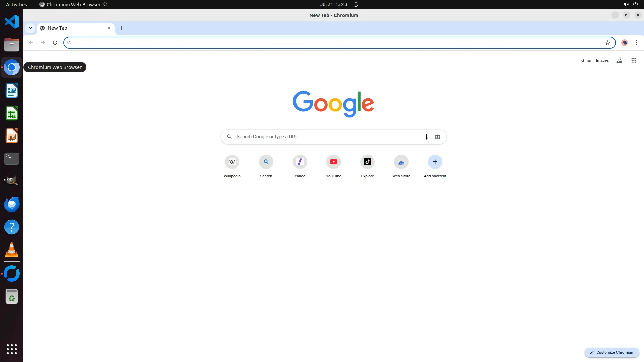The height and width of the screenshot is (362, 644).
Task: Click the profile avatar icon in toolbar
Action: (624, 43)
